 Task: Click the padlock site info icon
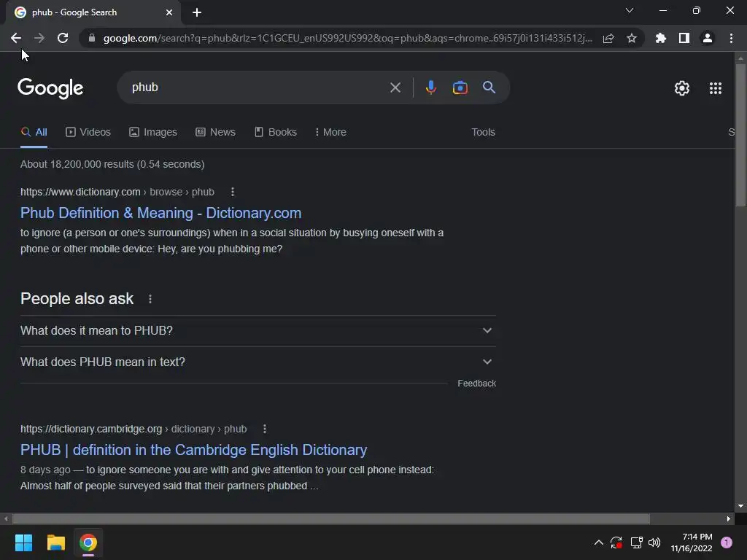92,38
